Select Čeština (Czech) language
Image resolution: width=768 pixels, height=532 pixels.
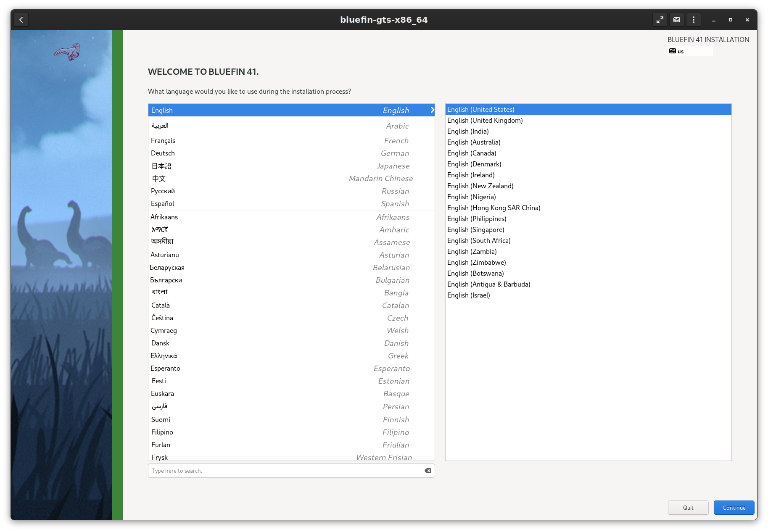coord(291,318)
